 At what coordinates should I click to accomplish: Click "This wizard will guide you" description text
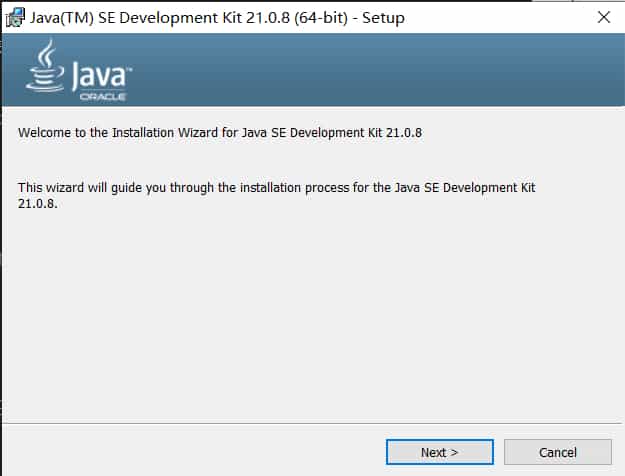[x=100, y=187]
